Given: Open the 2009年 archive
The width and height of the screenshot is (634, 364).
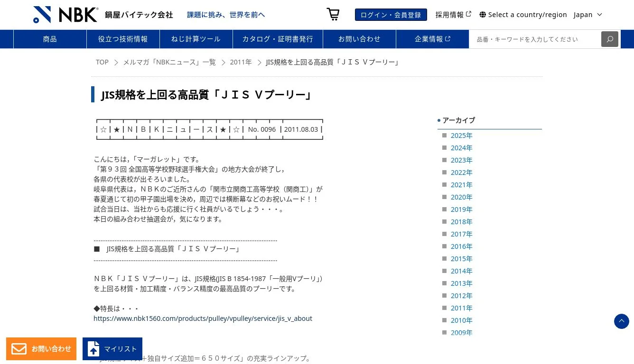Looking at the screenshot, I should pyautogui.click(x=462, y=333).
